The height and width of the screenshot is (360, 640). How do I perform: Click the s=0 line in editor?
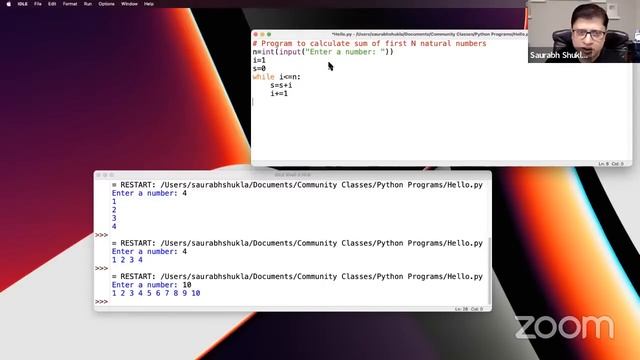click(259, 69)
